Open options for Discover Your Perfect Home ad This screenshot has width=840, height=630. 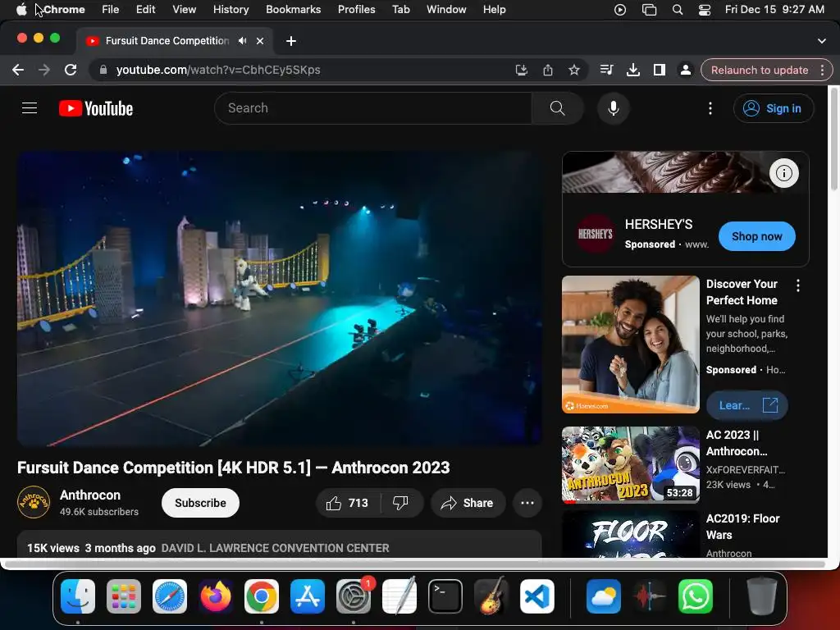coord(798,285)
